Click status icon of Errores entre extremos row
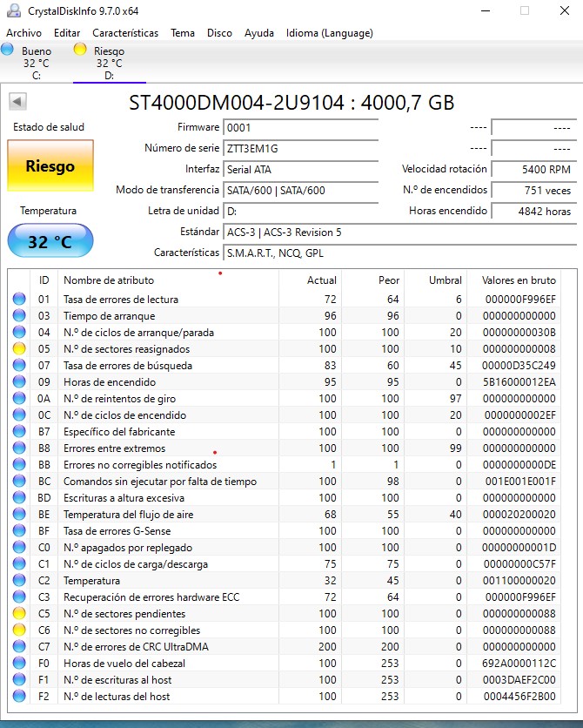The height and width of the screenshot is (728, 583). (19, 448)
